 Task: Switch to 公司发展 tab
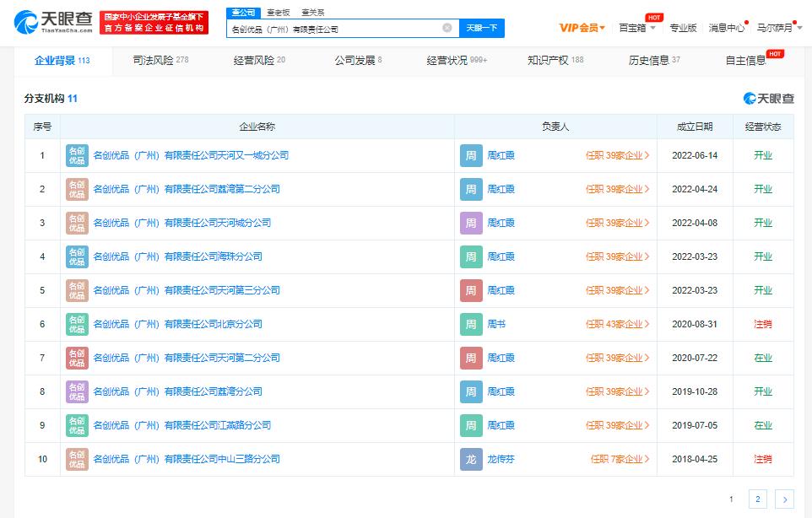click(x=359, y=61)
